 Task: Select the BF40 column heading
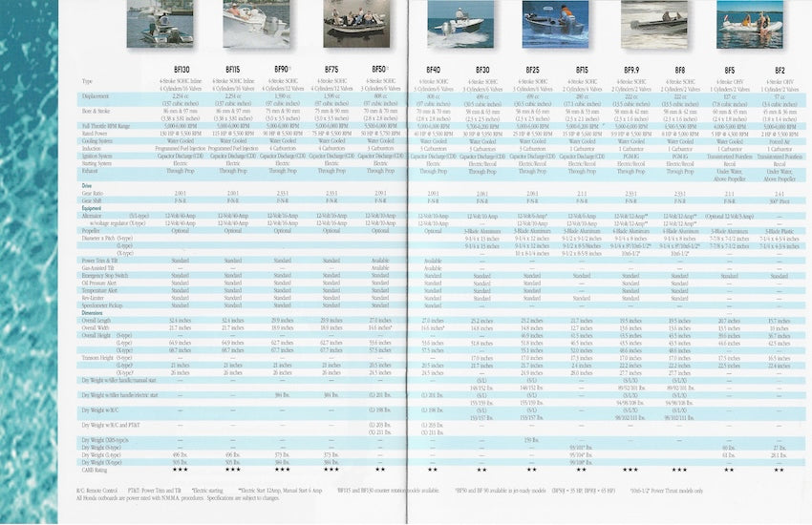434,70
